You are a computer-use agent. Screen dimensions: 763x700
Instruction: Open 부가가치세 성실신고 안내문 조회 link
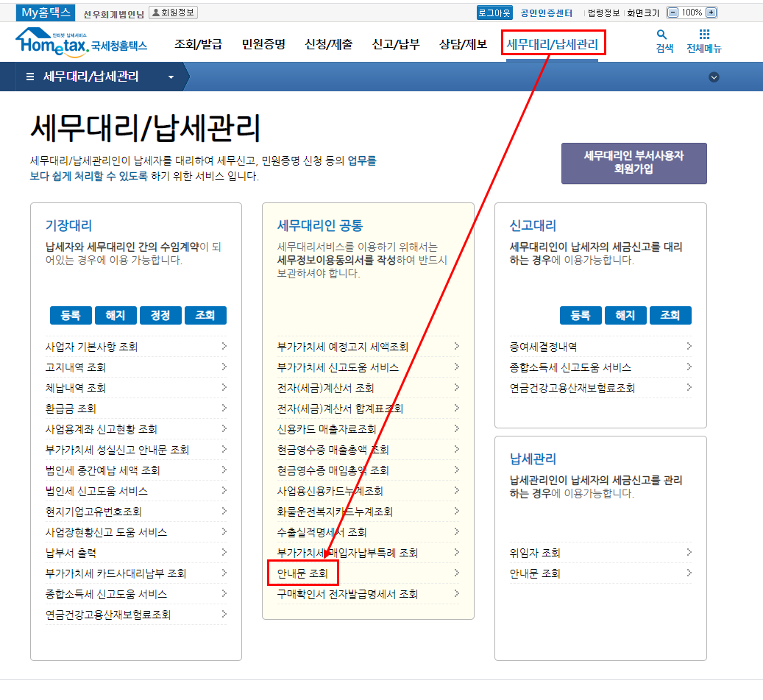click(x=117, y=450)
